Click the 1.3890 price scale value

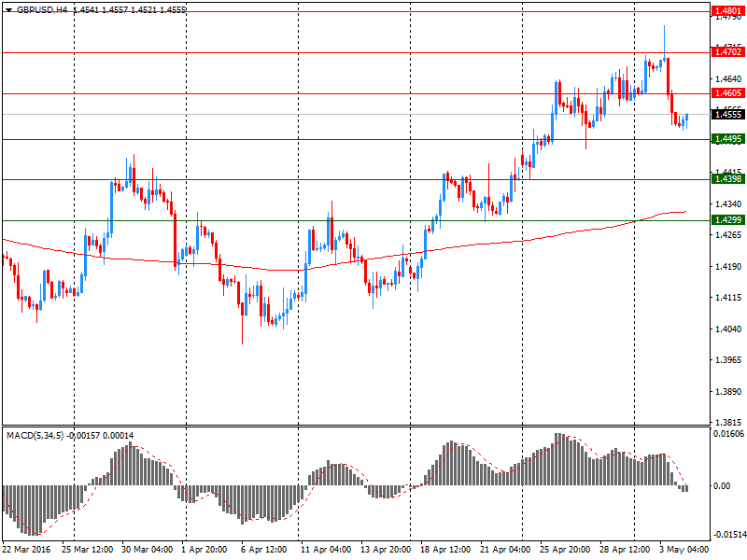point(728,391)
